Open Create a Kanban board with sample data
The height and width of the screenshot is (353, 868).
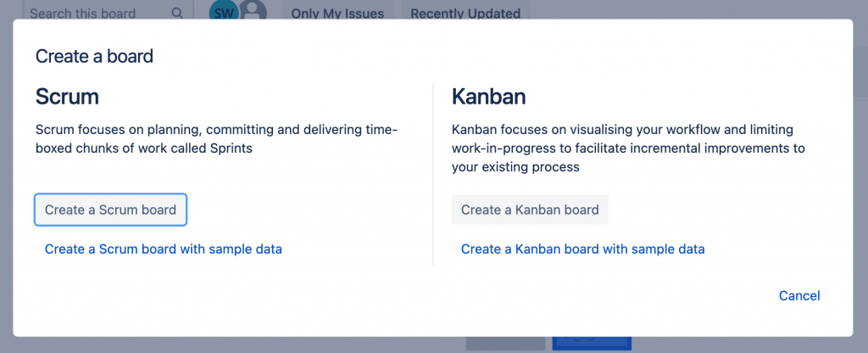pyautogui.click(x=582, y=249)
